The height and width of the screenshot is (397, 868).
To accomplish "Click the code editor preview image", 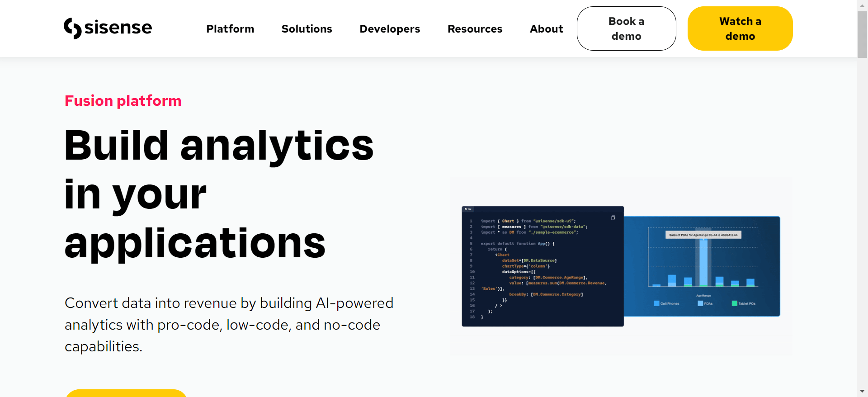I will pyautogui.click(x=542, y=266).
